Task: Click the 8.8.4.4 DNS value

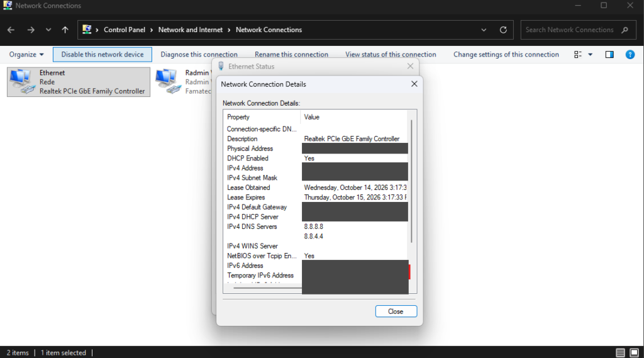Action: pos(313,237)
